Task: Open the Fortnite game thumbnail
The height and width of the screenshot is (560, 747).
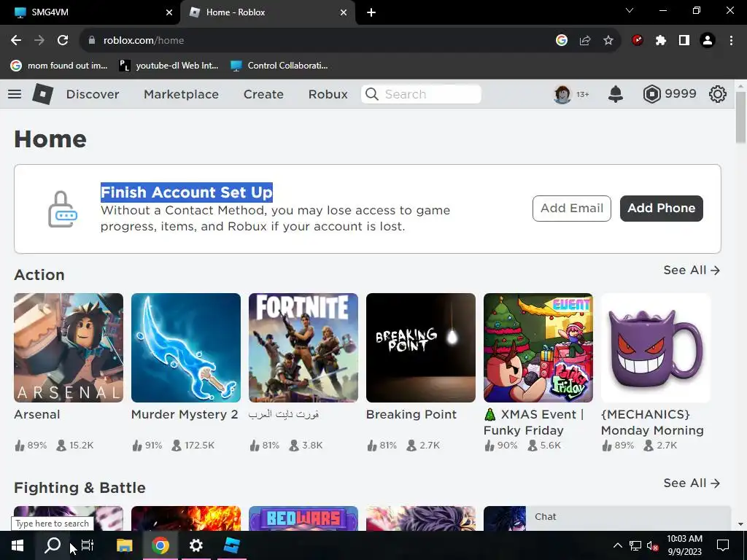Action: click(303, 348)
